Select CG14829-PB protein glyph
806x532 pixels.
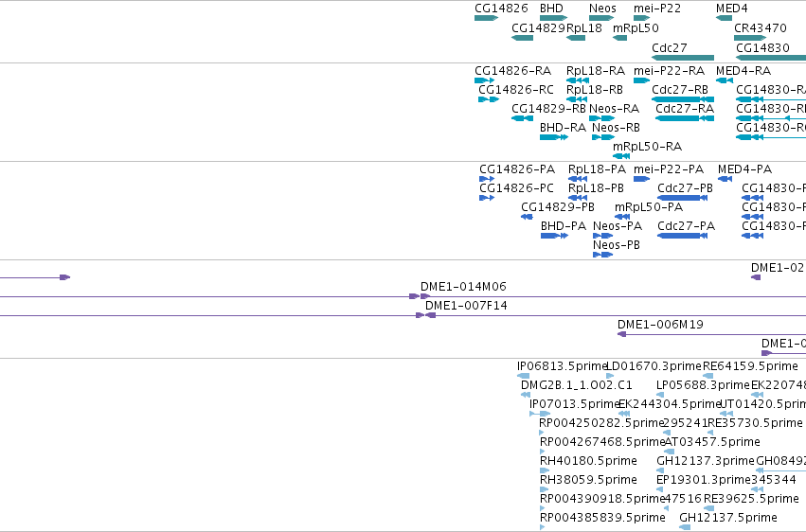527,217
